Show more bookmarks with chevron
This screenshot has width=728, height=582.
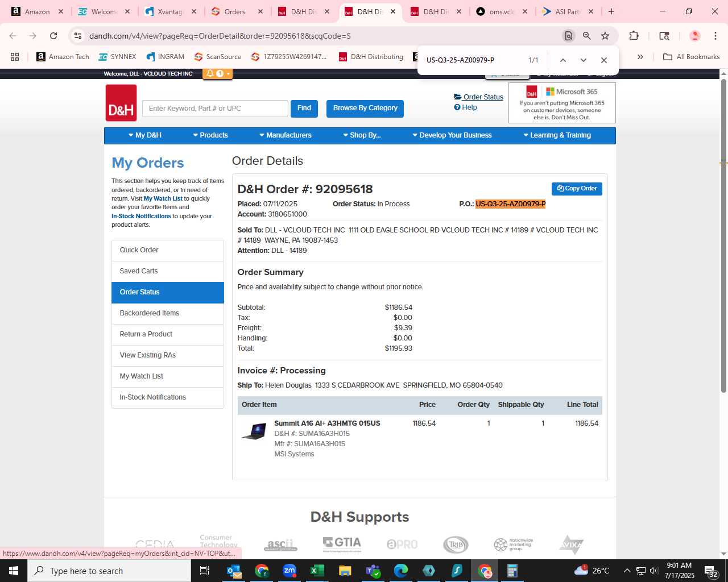[x=640, y=57]
